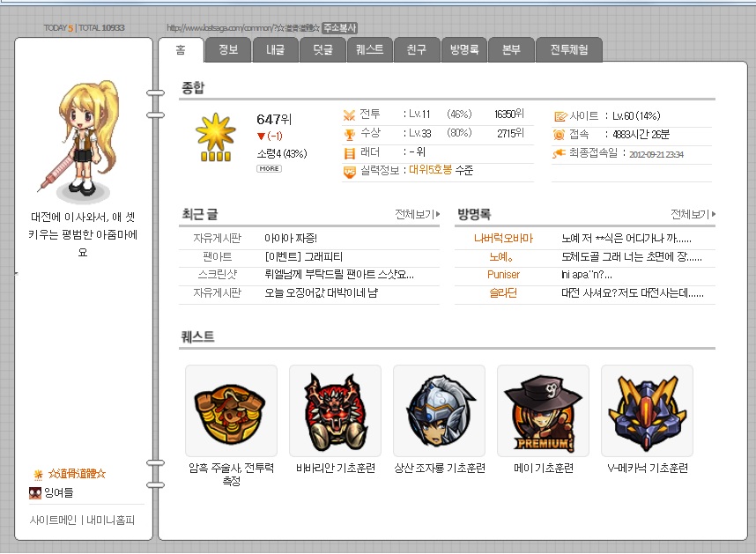Open the V-메카닉 기초훈련 quest icon
The height and width of the screenshot is (554, 756).
[x=647, y=410]
